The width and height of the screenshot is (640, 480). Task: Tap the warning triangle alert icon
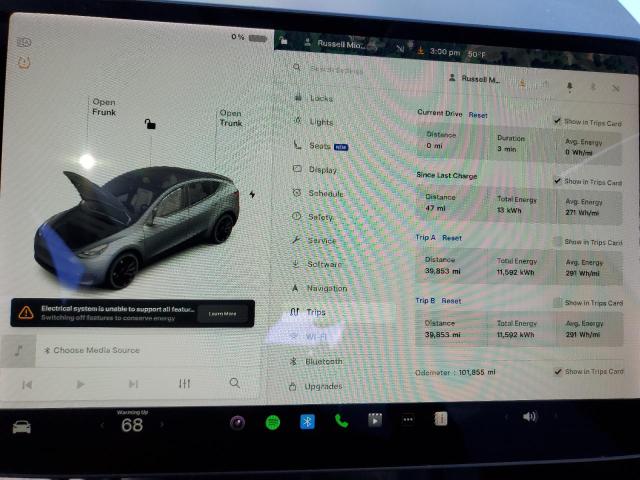coord(26,313)
